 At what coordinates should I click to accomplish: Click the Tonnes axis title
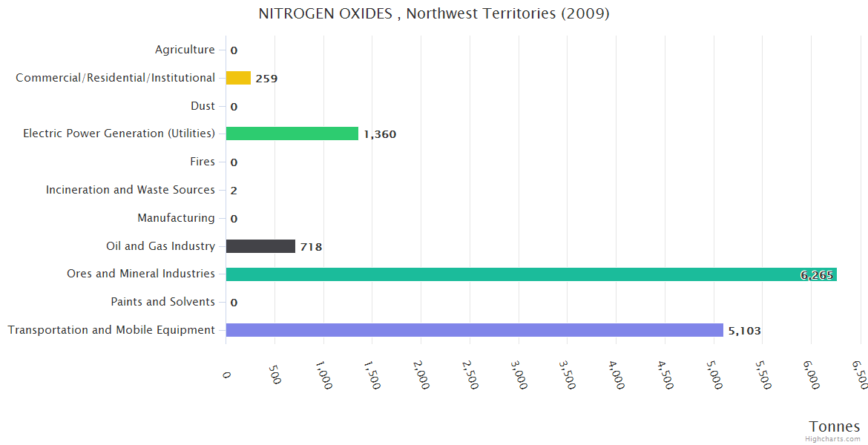(835, 426)
